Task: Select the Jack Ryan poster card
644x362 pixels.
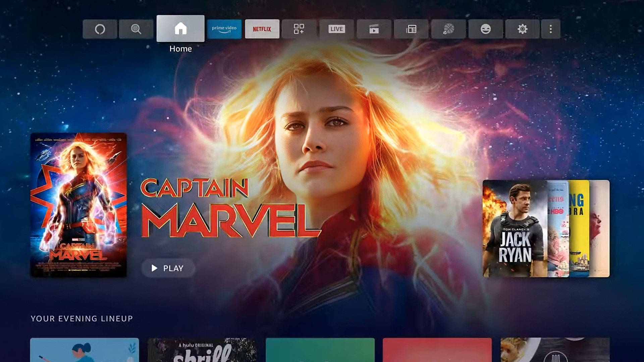Action: pyautogui.click(x=515, y=229)
